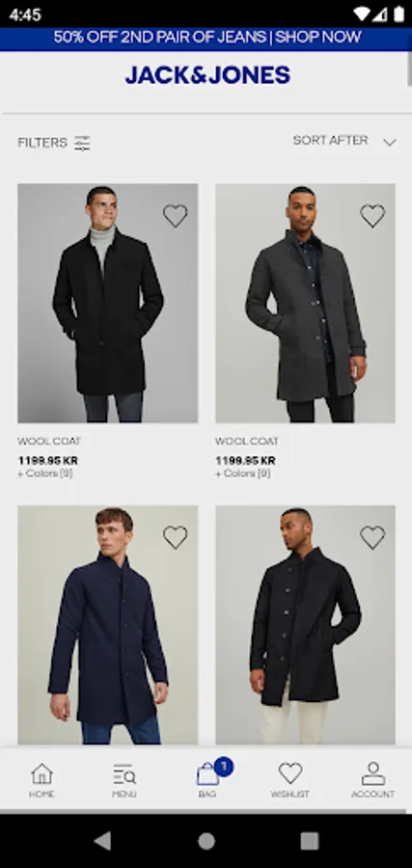Tap the Jack & Jones logo

(x=207, y=74)
